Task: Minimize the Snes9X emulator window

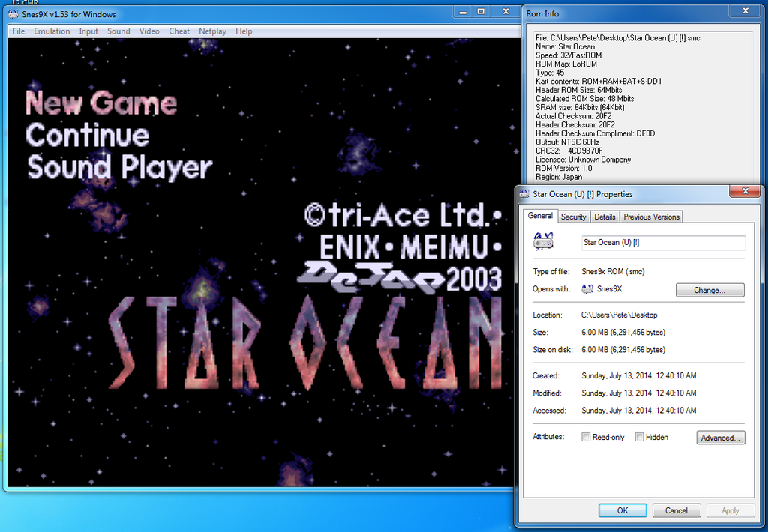Action: (x=463, y=12)
